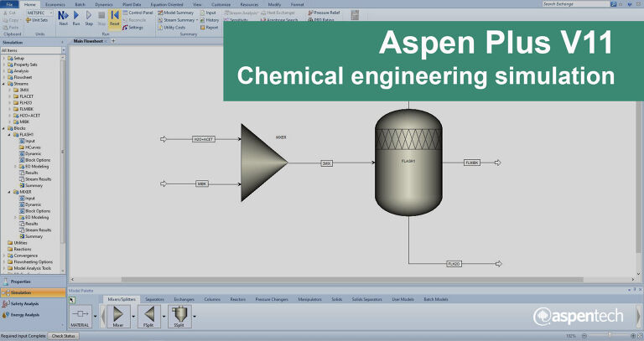
Task: Click the MIXER triangle block on flowsheet
Action: tap(263, 163)
